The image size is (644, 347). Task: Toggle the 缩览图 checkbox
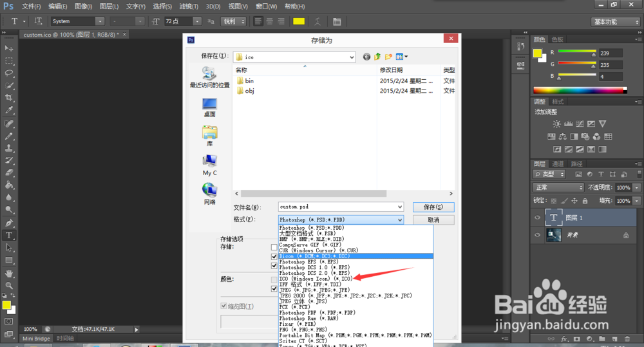[224, 306]
